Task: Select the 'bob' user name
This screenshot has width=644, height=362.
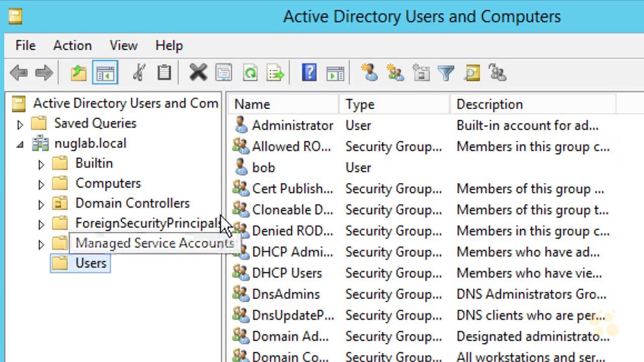Action: click(264, 168)
